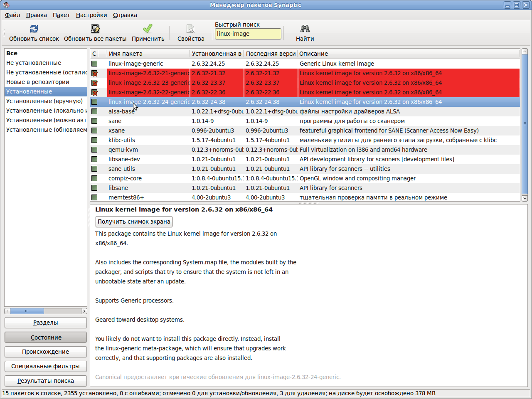Click Synaptic app icon in title bar
The width and height of the screenshot is (532, 399).
click(6, 5)
